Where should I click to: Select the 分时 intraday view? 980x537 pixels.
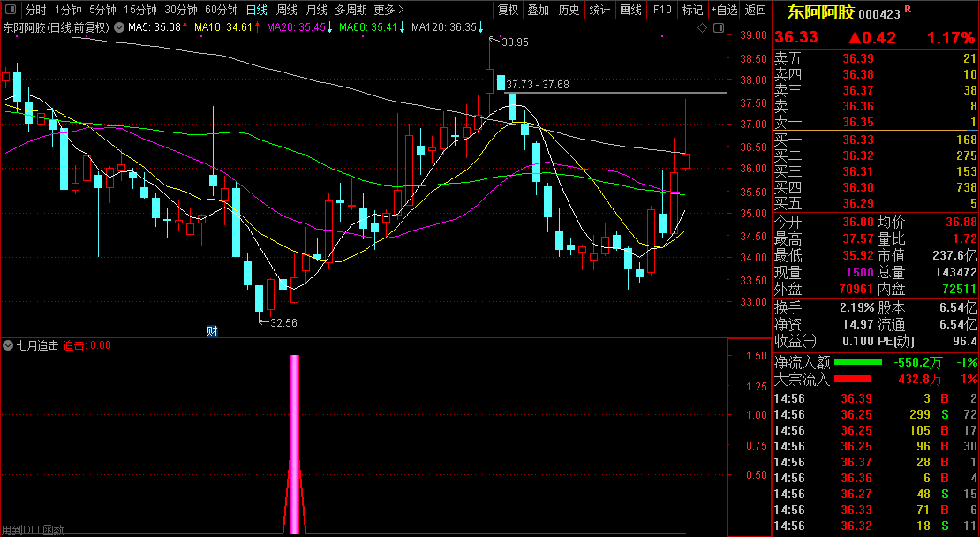click(35, 10)
